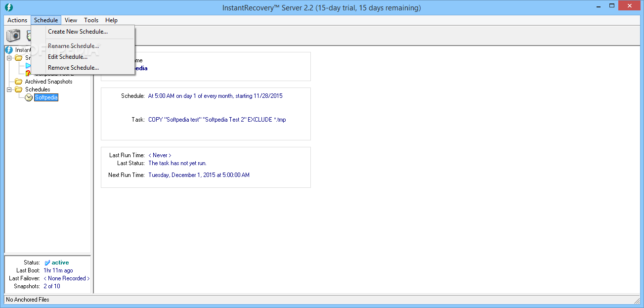The width and height of the screenshot is (644, 308).
Task: Close the open Schedule menu
Action: [x=46, y=20]
